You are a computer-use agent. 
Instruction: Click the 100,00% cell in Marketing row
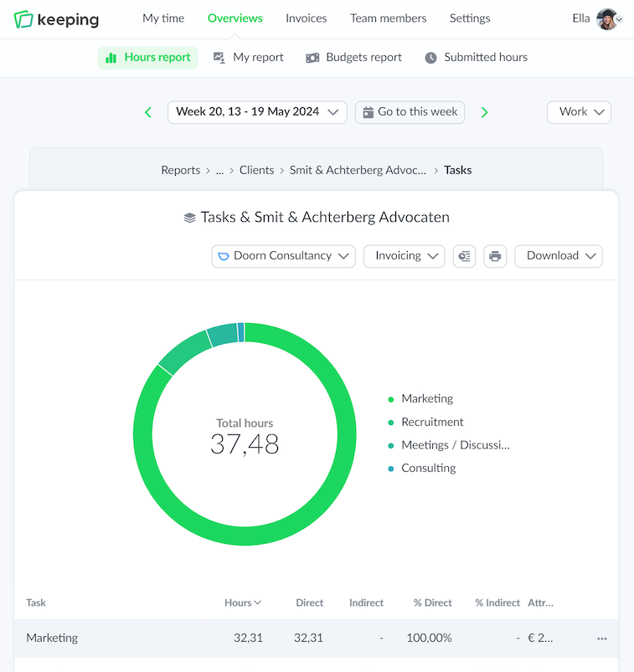[x=429, y=639]
